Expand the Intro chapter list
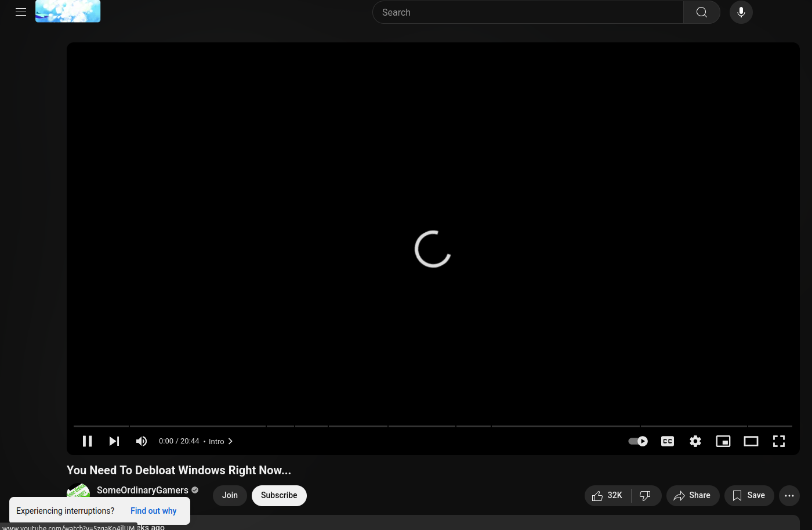Viewport: 812px width, 530px height. point(221,441)
